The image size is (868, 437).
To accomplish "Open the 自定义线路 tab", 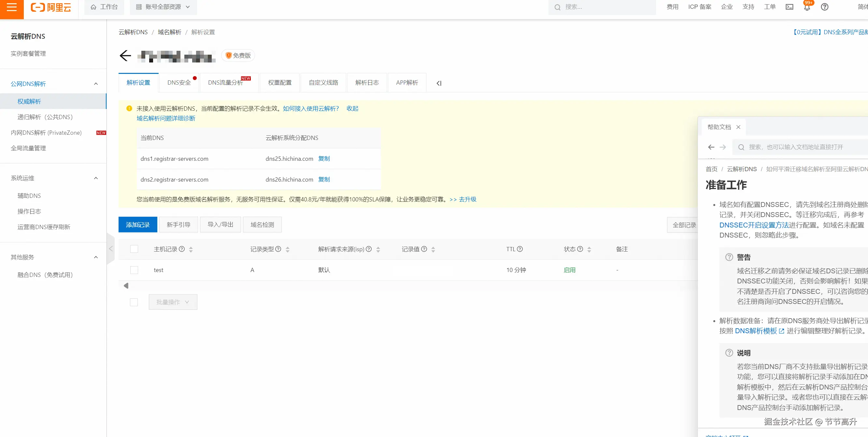I will tap(323, 82).
